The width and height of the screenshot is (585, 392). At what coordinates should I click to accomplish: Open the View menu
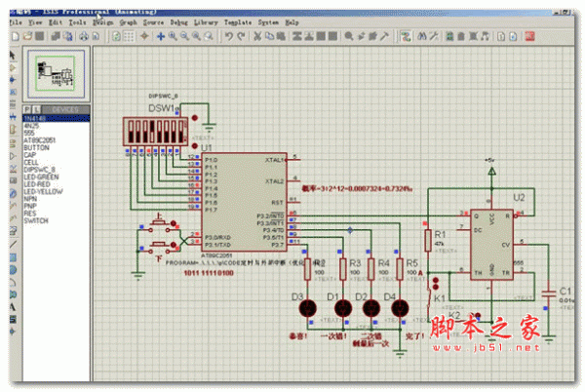click(x=35, y=22)
